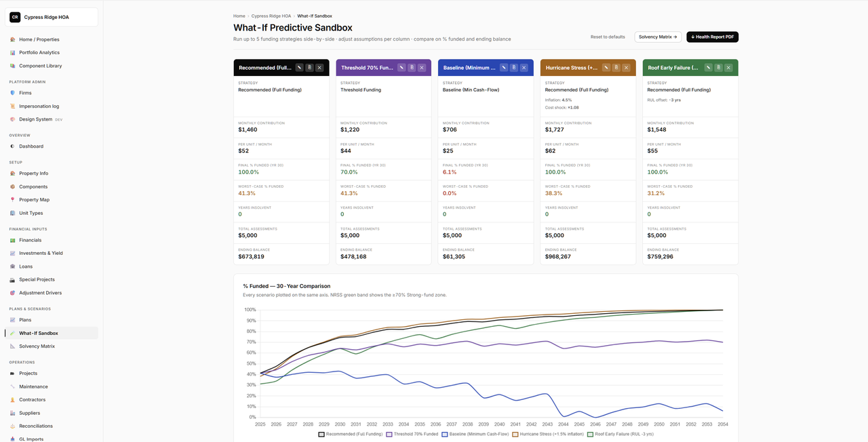Duplicate the Recommended (Full Funding) scenario column
The height and width of the screenshot is (442, 868).
[309, 68]
